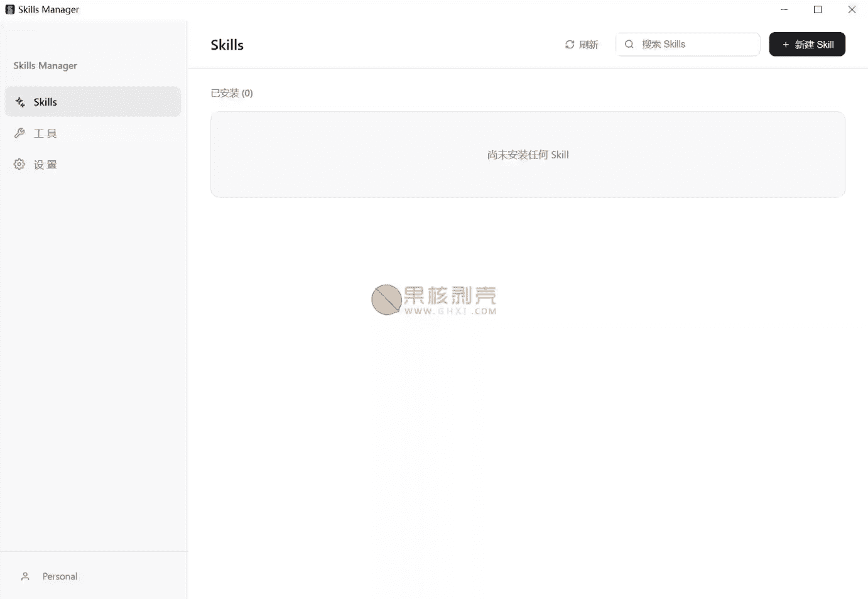Click the 尚未安装任何 Skill empty panel

point(528,154)
